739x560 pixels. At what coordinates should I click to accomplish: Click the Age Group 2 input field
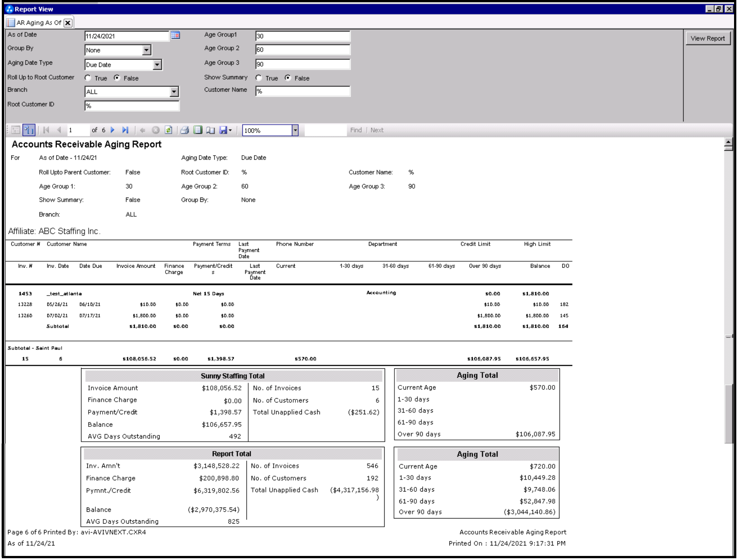tap(303, 49)
